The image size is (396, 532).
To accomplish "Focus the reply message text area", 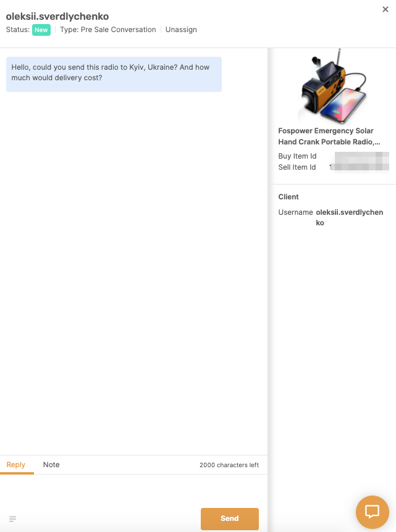I will point(133,490).
